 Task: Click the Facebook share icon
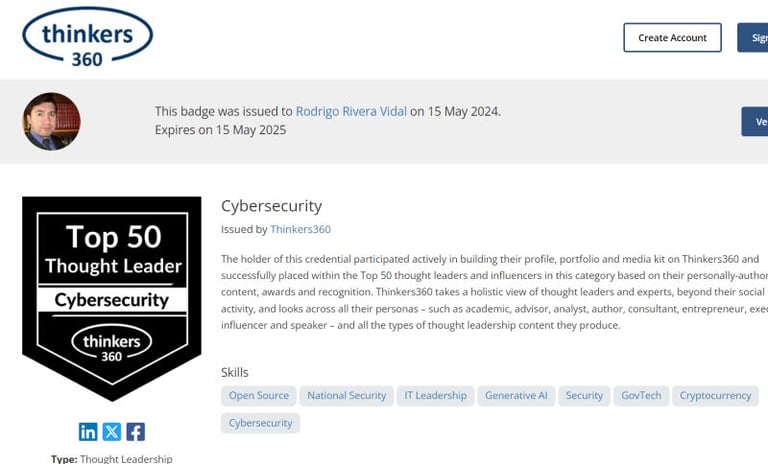(x=135, y=431)
